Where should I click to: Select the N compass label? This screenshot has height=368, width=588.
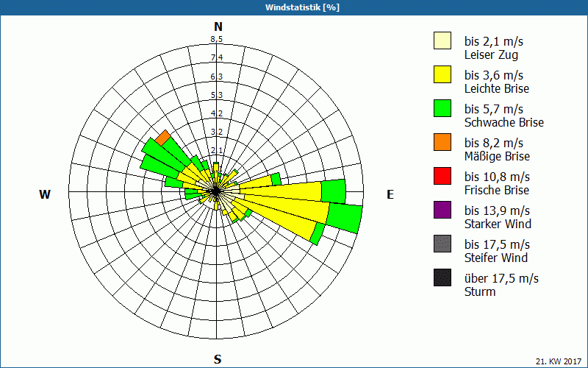coord(218,26)
